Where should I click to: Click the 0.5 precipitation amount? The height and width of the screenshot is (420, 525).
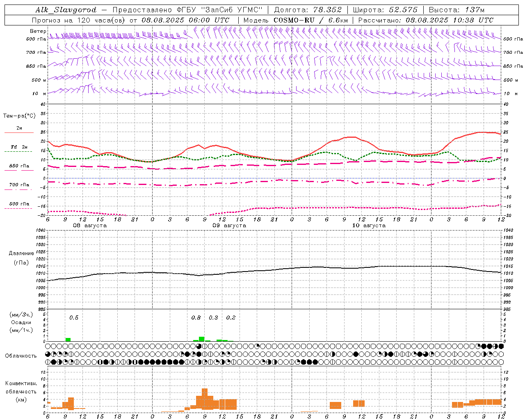pos(74,317)
